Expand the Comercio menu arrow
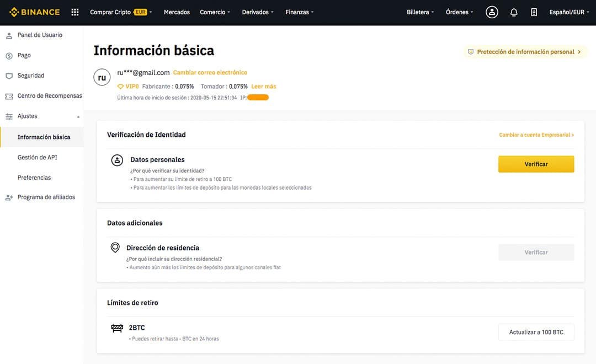The height and width of the screenshot is (364, 596). 228,12
